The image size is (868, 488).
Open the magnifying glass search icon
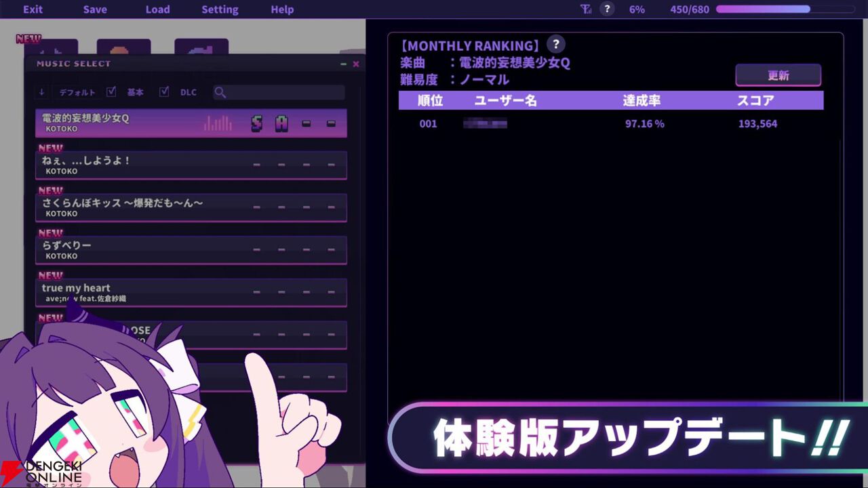point(220,92)
